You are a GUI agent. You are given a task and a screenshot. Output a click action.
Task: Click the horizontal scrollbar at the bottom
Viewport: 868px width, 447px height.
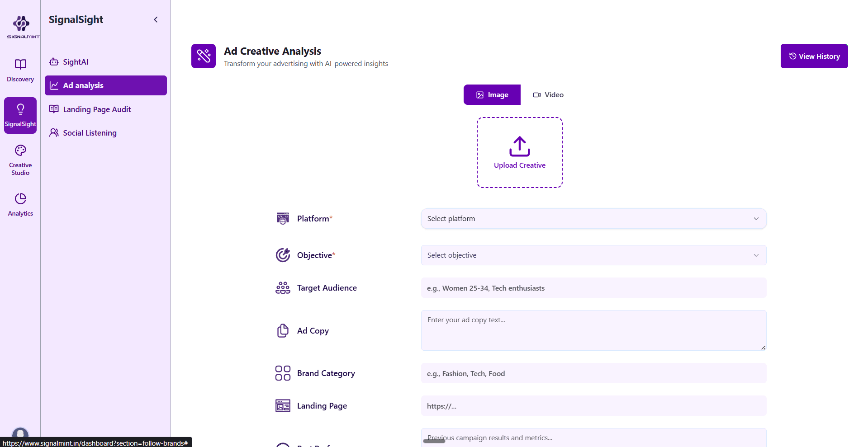(433, 441)
